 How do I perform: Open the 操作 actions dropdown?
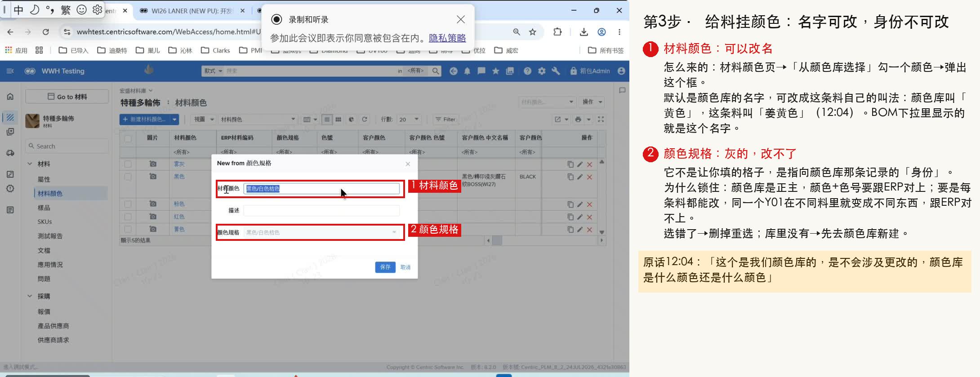pos(592,102)
